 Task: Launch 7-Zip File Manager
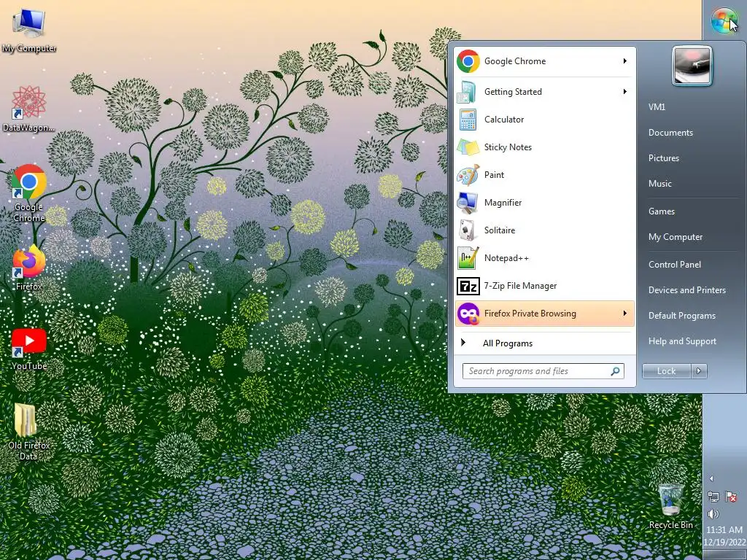pos(544,286)
